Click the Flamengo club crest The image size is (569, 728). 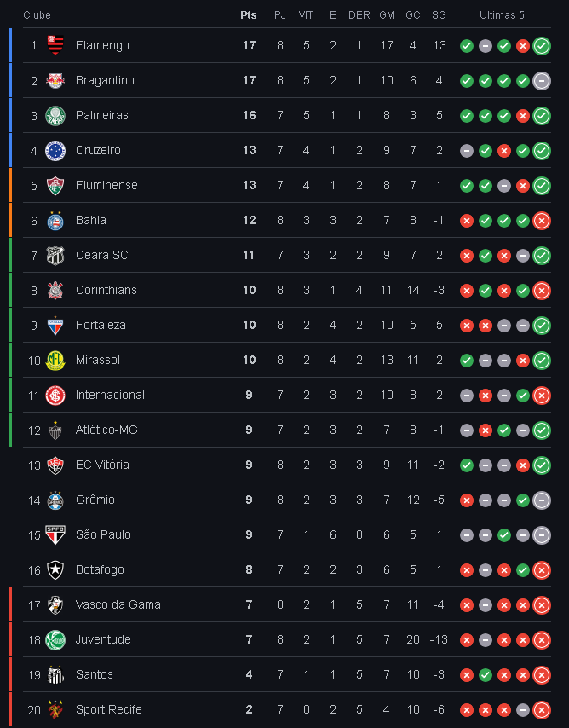click(55, 45)
